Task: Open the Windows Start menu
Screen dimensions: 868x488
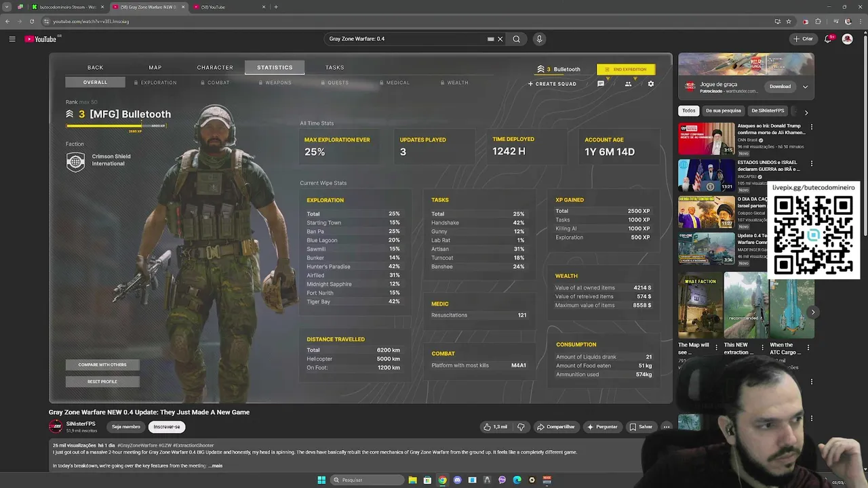Action: 321,480
